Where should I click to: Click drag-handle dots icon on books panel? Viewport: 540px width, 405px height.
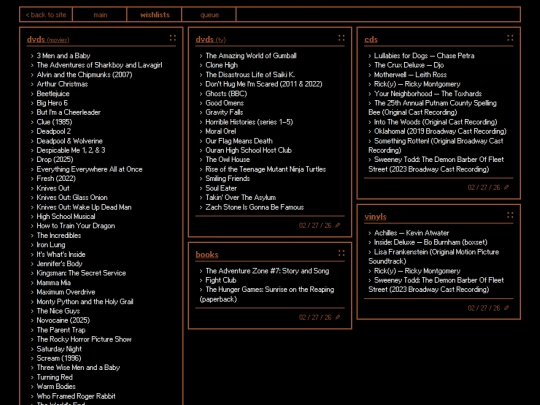tap(341, 253)
